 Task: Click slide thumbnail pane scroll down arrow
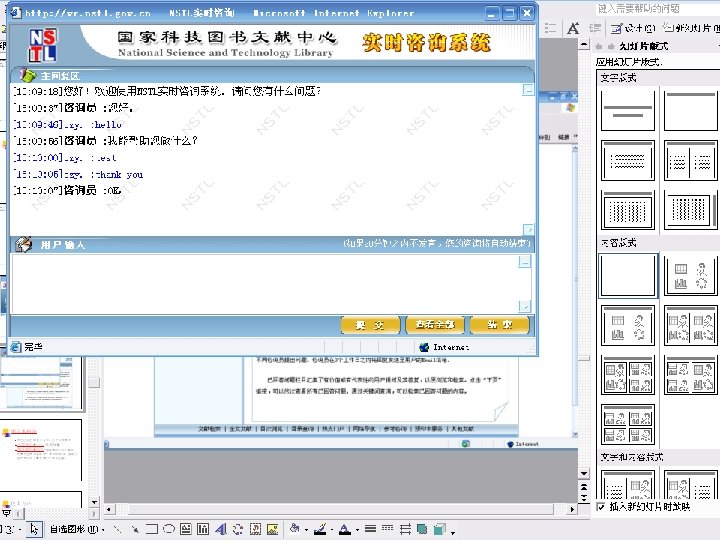(x=94, y=502)
